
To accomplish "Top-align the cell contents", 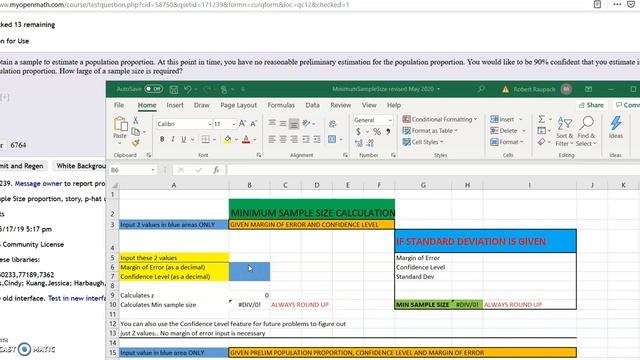I will tap(272, 123).
